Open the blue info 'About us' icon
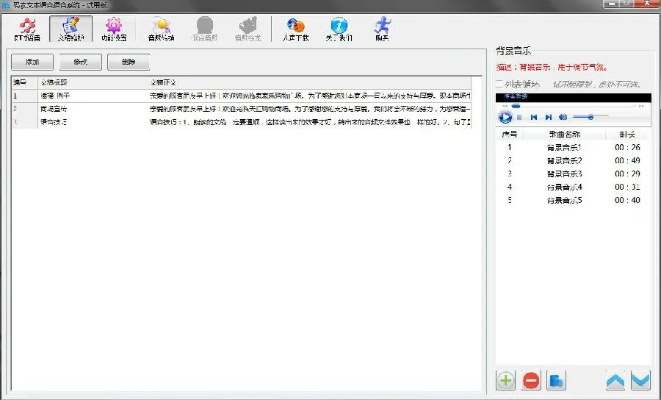The image size is (661, 400). tap(339, 28)
